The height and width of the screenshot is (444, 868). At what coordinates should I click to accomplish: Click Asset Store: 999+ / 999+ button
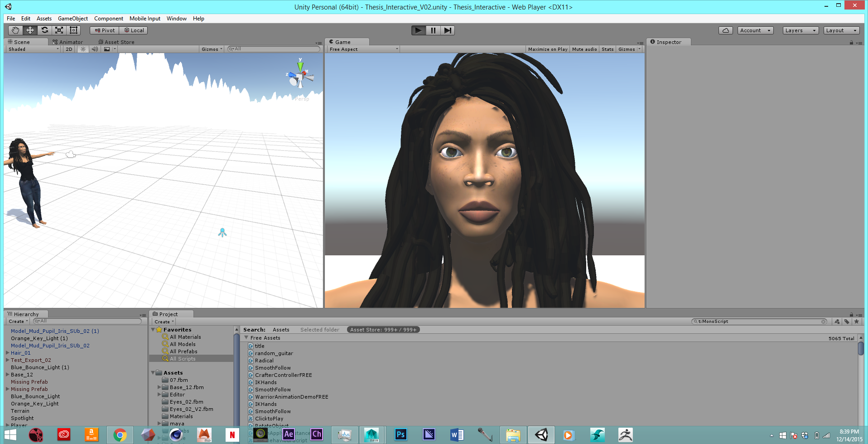point(383,330)
